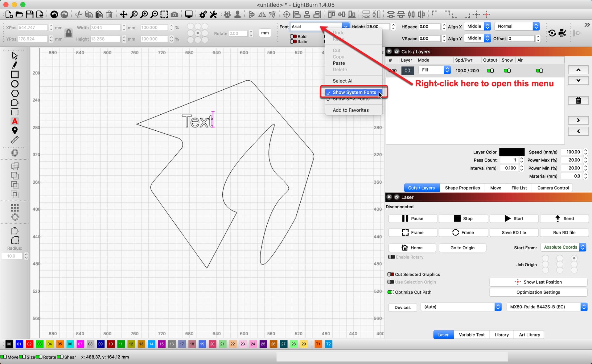Click the Go to Origin button

462,247
